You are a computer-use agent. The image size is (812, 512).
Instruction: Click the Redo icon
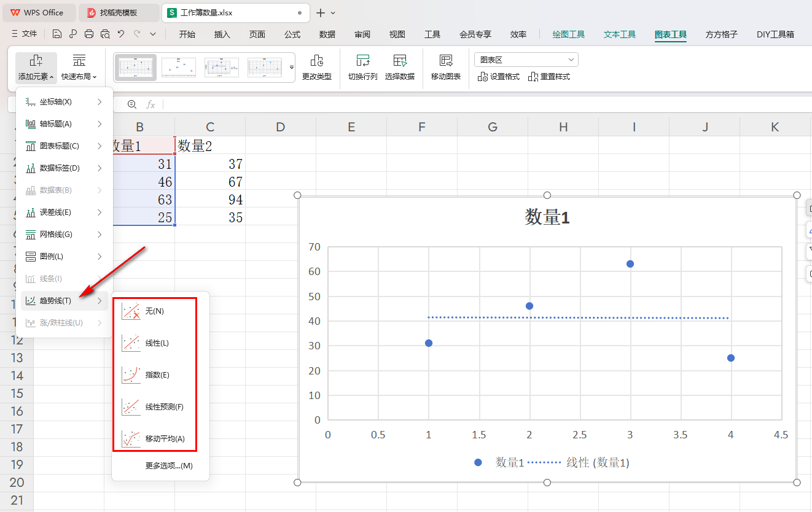(x=137, y=34)
